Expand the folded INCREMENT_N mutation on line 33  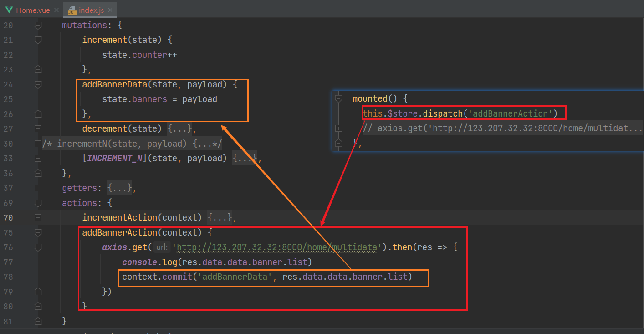tap(38, 159)
